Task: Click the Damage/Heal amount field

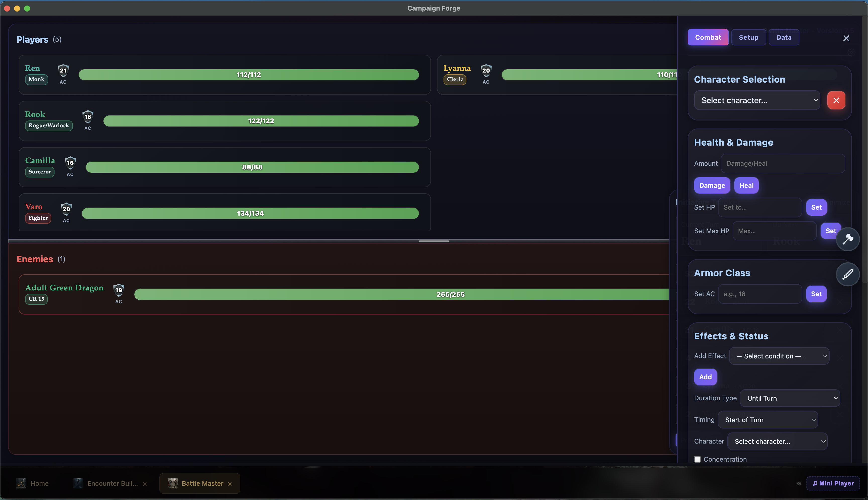Action: [x=782, y=163]
